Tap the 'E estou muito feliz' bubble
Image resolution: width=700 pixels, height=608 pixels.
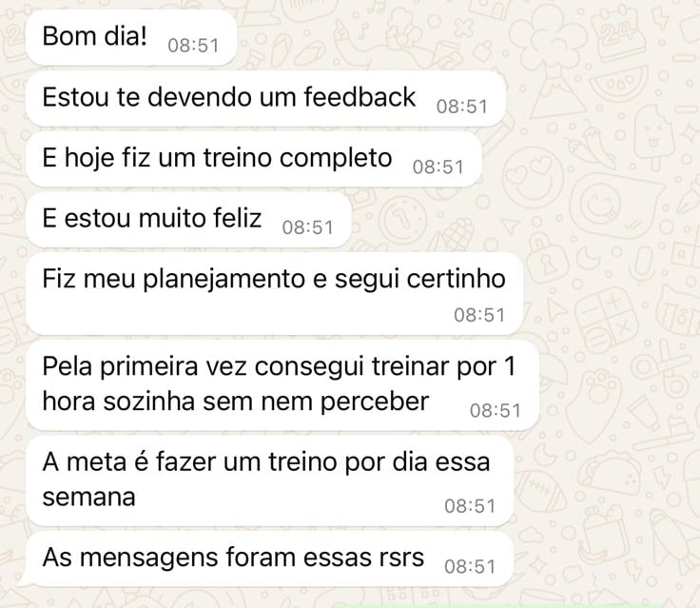pyautogui.click(x=189, y=220)
